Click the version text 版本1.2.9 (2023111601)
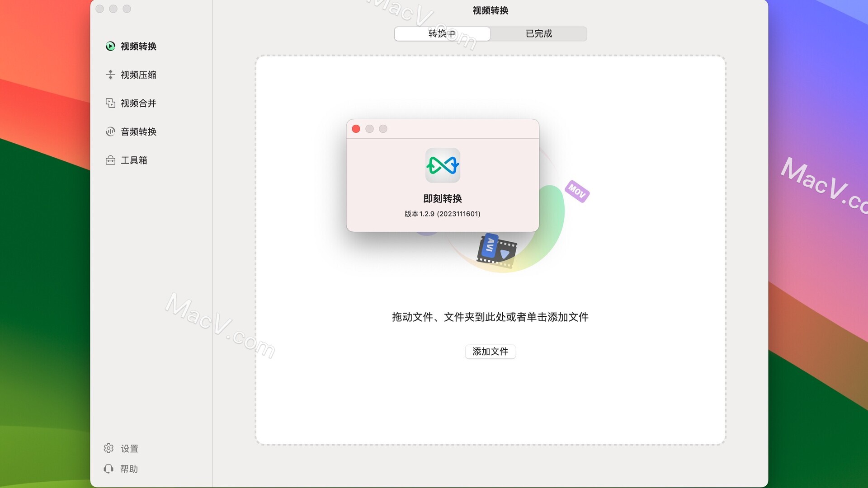This screenshot has width=868, height=488. (443, 214)
